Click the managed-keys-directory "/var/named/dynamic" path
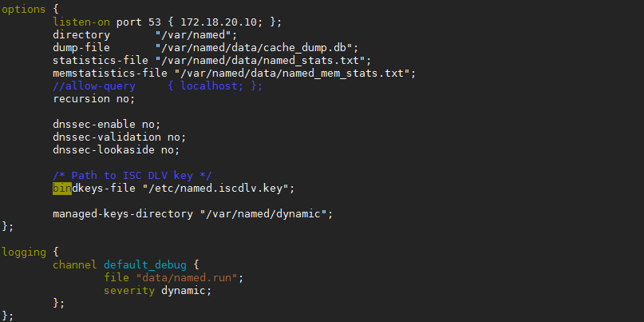 click(263, 214)
